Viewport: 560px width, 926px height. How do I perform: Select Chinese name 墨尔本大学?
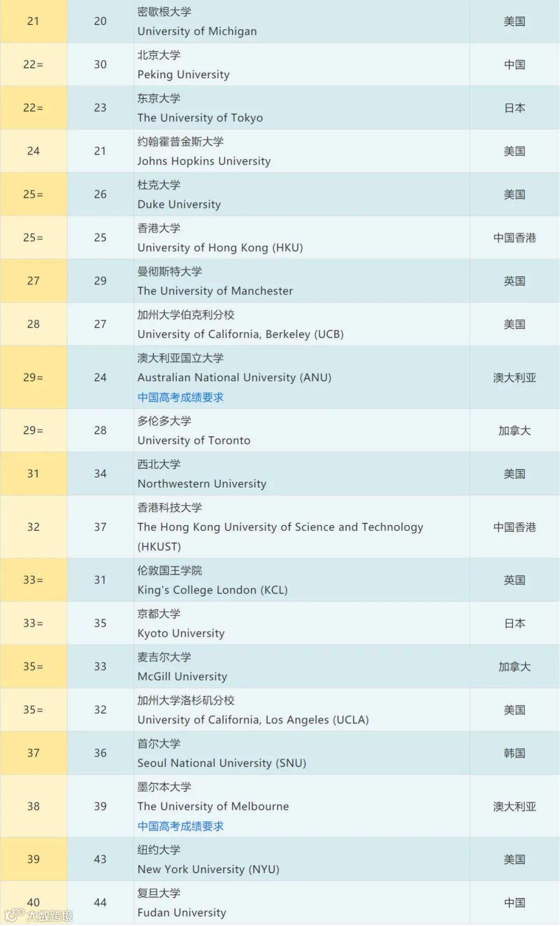pos(164,787)
